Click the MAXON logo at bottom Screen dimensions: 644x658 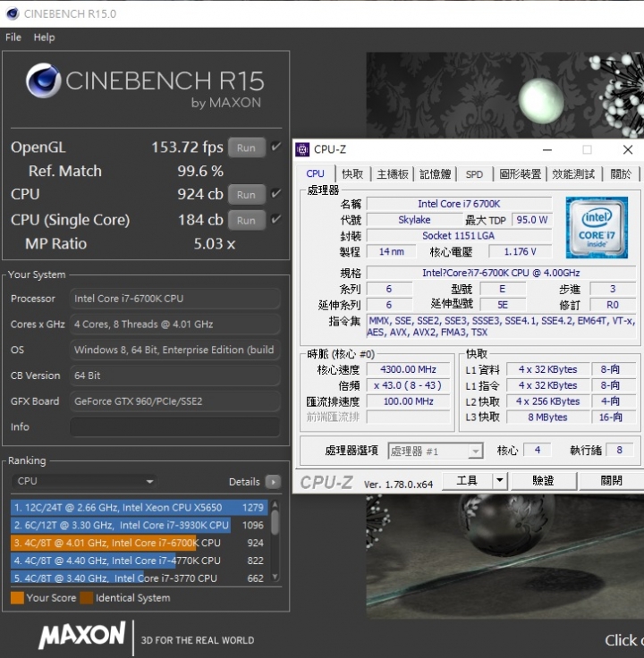[82, 635]
